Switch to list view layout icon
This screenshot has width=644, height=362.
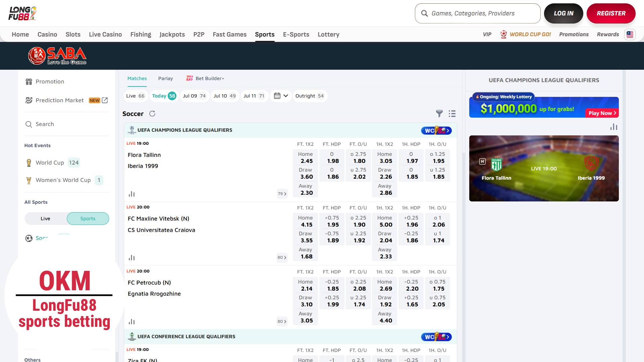452,114
